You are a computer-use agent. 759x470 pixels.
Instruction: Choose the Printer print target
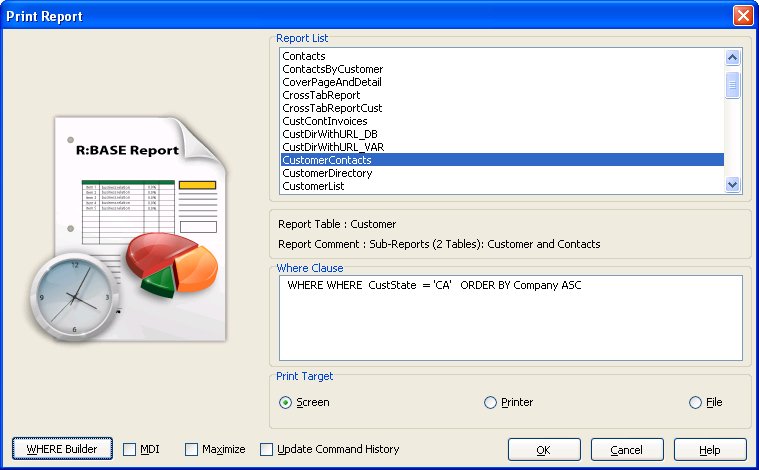tap(490, 403)
